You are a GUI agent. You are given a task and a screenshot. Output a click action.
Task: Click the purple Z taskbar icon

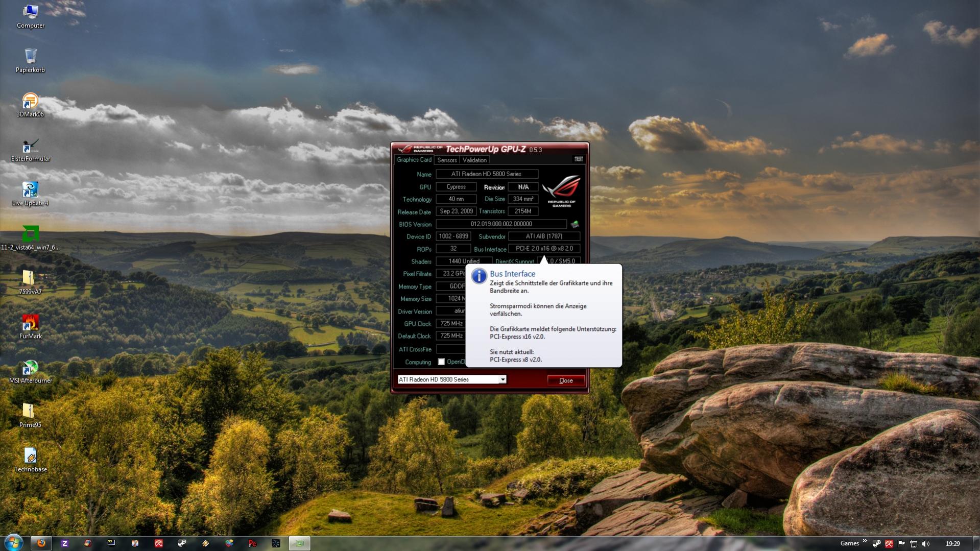tap(64, 543)
